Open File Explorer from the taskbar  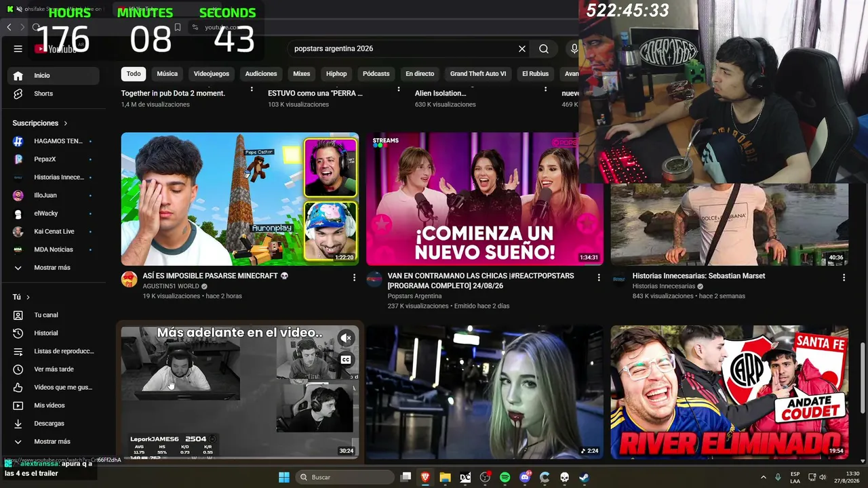(x=445, y=477)
